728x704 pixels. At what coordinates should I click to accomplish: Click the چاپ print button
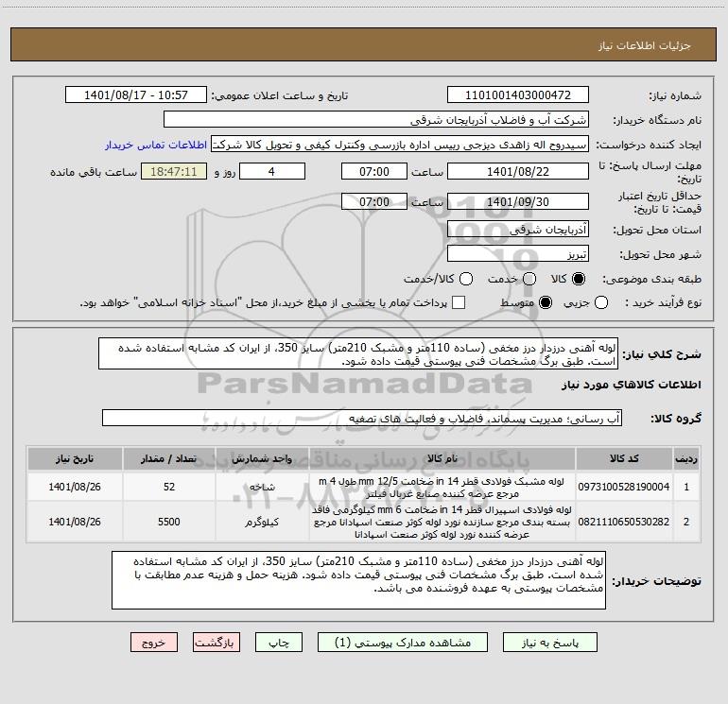pyautogui.click(x=279, y=643)
